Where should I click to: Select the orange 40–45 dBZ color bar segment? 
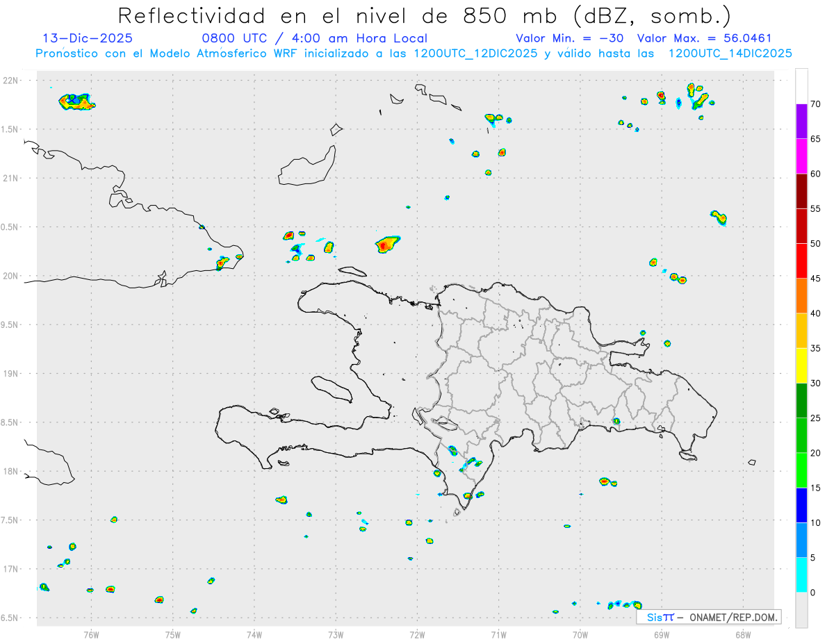pyautogui.click(x=801, y=296)
